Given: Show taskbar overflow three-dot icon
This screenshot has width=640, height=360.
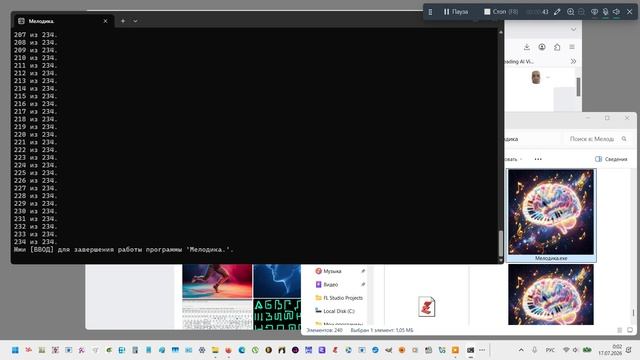Looking at the screenshot, I should tap(482, 350).
